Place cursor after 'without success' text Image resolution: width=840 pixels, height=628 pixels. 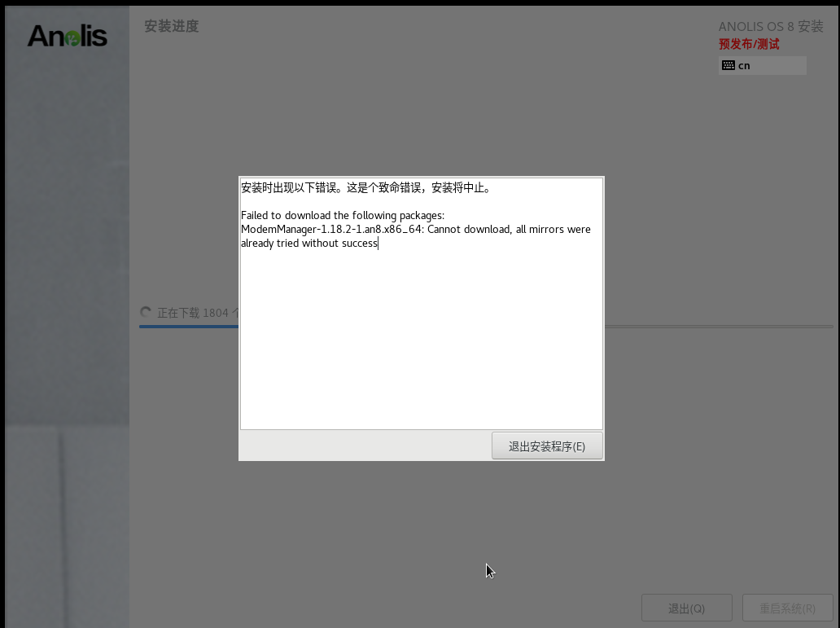378,244
